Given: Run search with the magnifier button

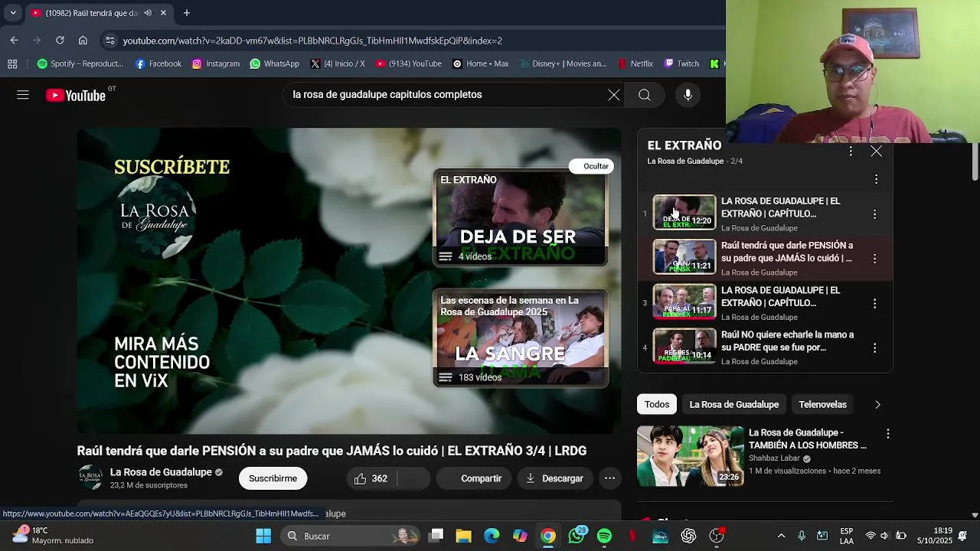Looking at the screenshot, I should tap(645, 95).
